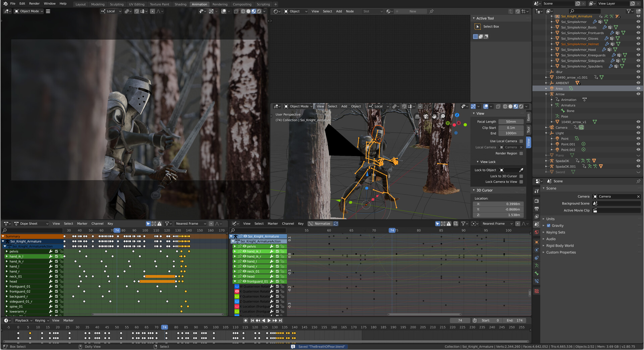Enable the Lock Camera to View checkbox
This screenshot has height=350, width=644.
pos(521,182)
